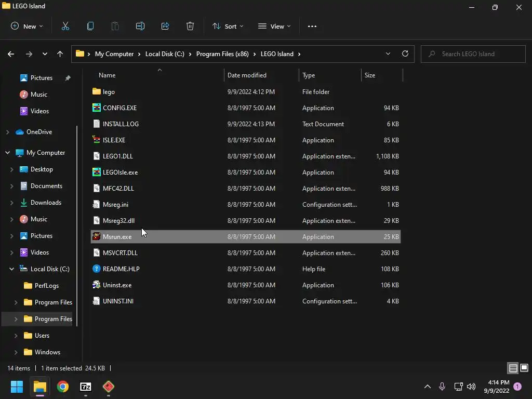Screen dimensions: 532x399
Task: Open the Sort dropdown menu
Action: pos(228,26)
